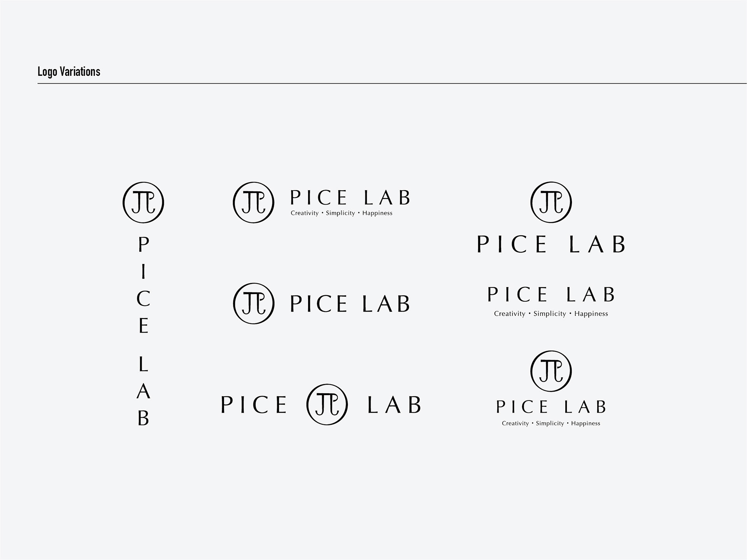Click the Logo Variations heading
This screenshot has height=560, width=747.
[x=69, y=72]
